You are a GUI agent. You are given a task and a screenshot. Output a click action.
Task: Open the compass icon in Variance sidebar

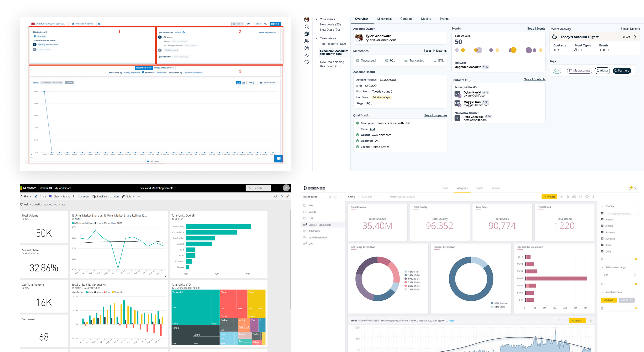(x=307, y=48)
